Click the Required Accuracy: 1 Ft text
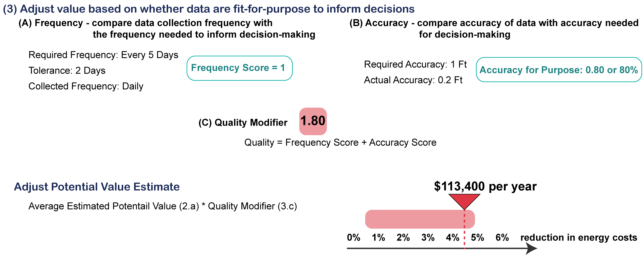The image size is (644, 257). 415,64
